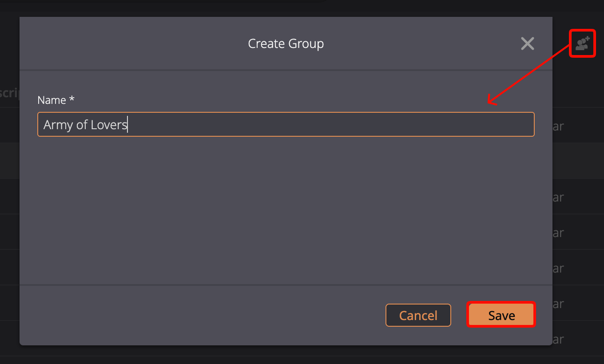
Task: Save the new group
Action: click(x=501, y=315)
